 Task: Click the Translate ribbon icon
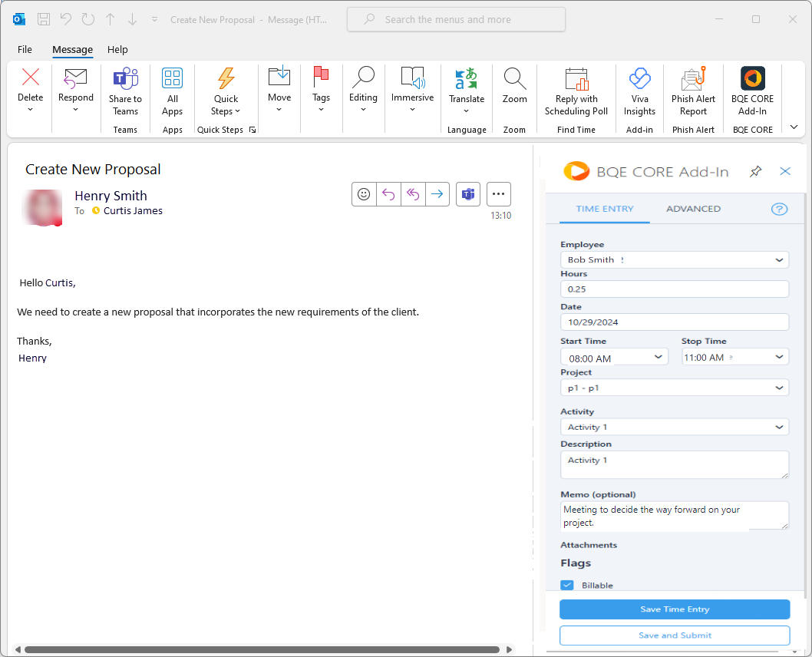pyautogui.click(x=466, y=79)
